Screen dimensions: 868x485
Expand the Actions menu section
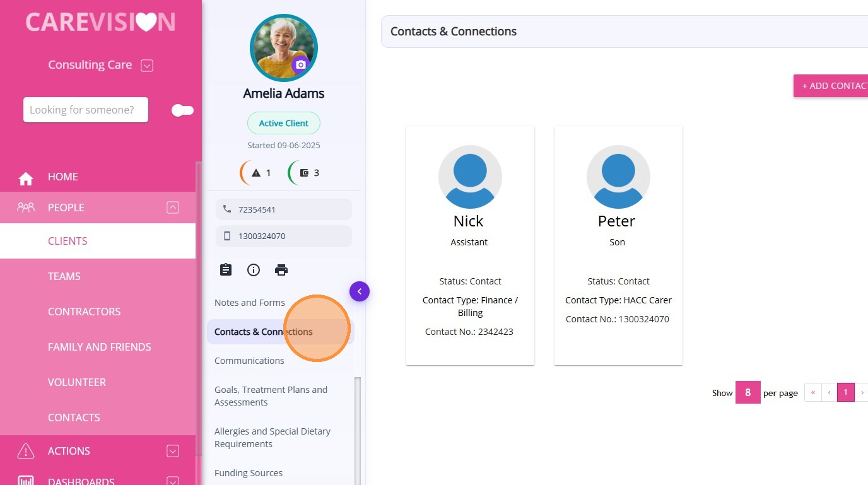[x=173, y=451]
